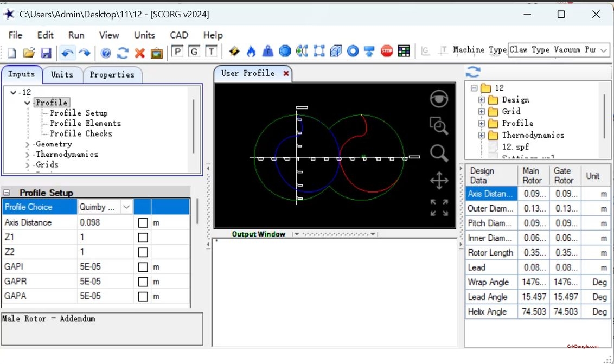The height and width of the screenshot is (364, 614).
Task: Click the zoom window icon in the viewer
Action: click(x=439, y=126)
